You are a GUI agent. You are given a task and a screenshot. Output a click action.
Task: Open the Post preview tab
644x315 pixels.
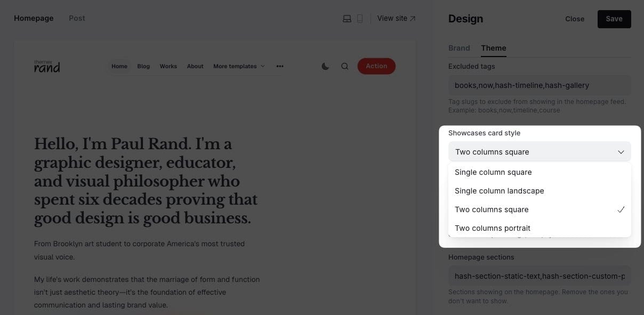(x=77, y=18)
